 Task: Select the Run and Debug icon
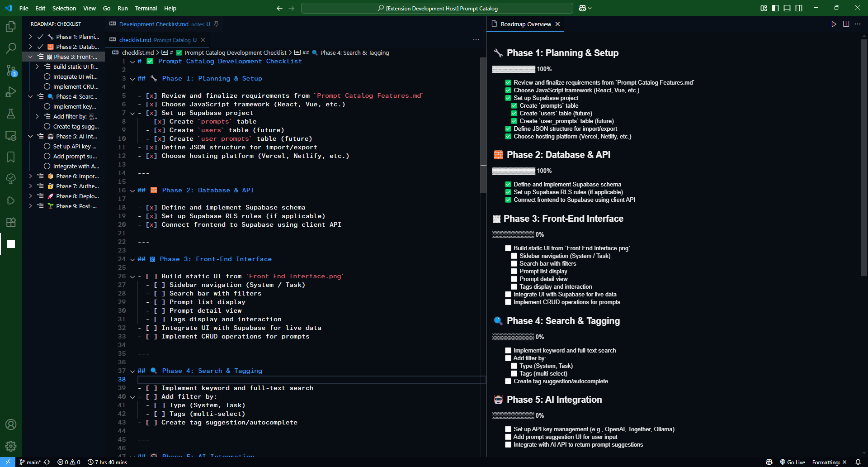11,92
